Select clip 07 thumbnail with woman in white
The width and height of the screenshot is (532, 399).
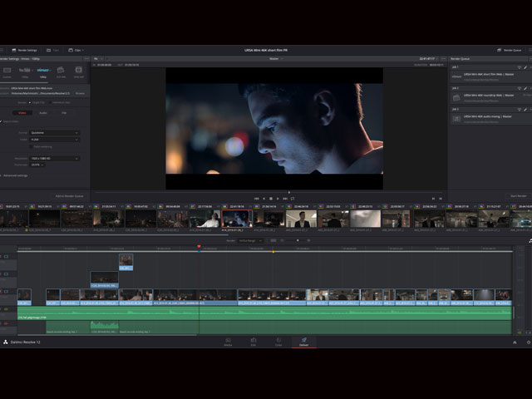(x=204, y=219)
